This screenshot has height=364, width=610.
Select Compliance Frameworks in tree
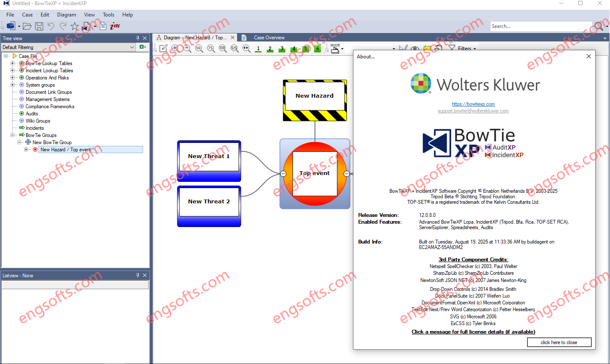tap(50, 107)
